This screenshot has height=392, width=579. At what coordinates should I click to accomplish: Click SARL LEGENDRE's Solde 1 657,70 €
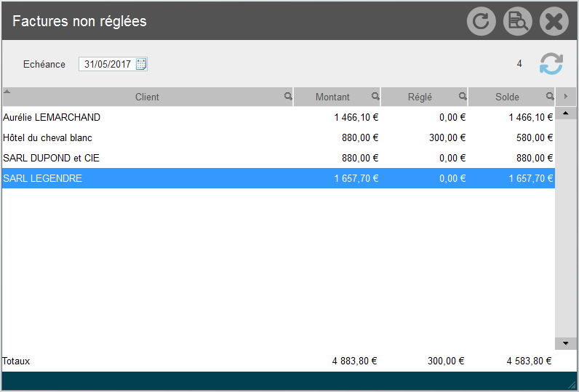tap(530, 178)
